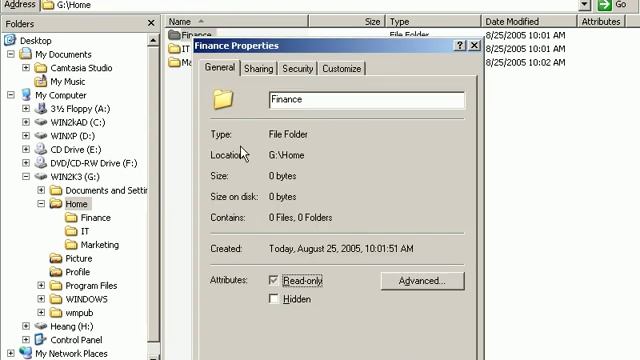Expand the Documents and Settings node

pos(41,190)
